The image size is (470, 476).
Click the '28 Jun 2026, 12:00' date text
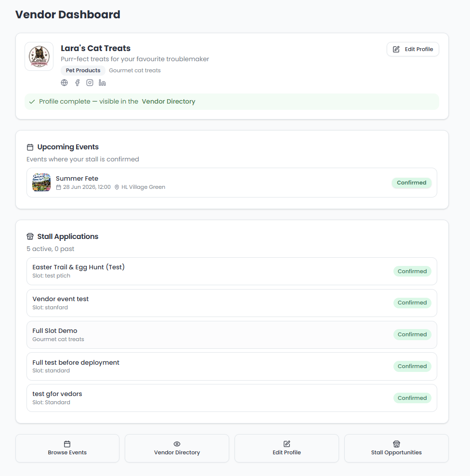[87, 187]
